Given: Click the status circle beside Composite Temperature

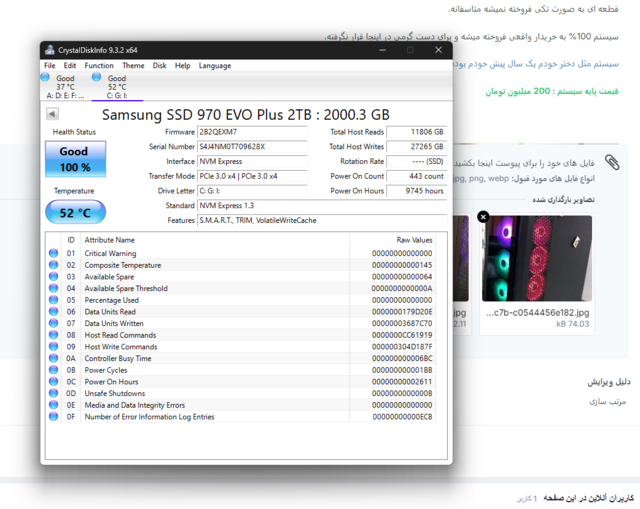Looking at the screenshot, I should [53, 265].
